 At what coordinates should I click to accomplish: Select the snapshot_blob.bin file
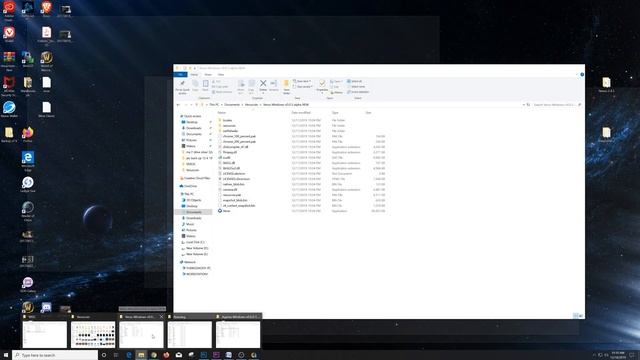pos(235,200)
